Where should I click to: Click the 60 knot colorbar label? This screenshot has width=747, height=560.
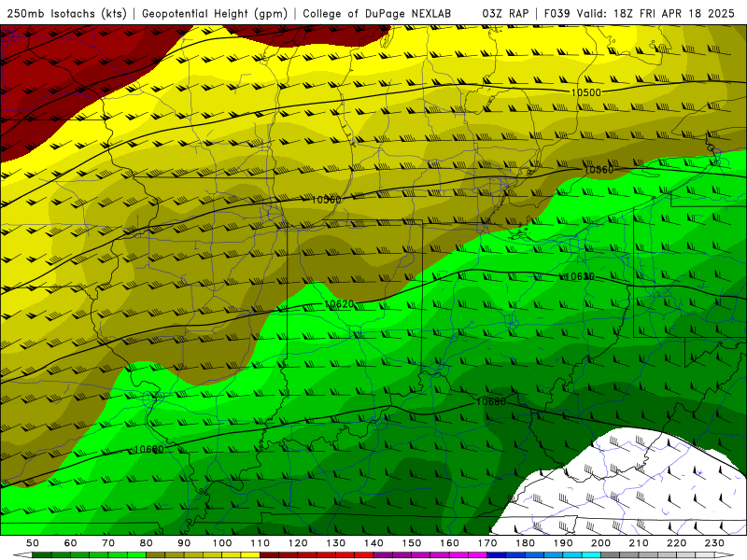(x=71, y=543)
